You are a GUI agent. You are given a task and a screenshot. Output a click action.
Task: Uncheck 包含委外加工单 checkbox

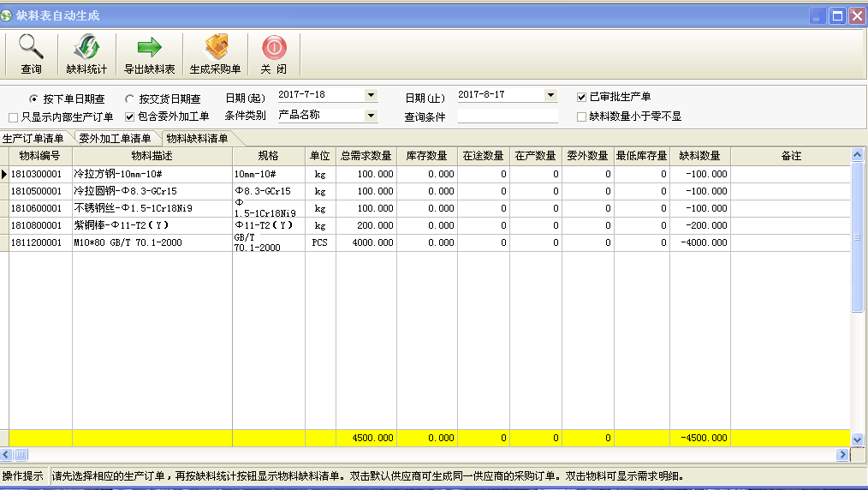(x=130, y=117)
